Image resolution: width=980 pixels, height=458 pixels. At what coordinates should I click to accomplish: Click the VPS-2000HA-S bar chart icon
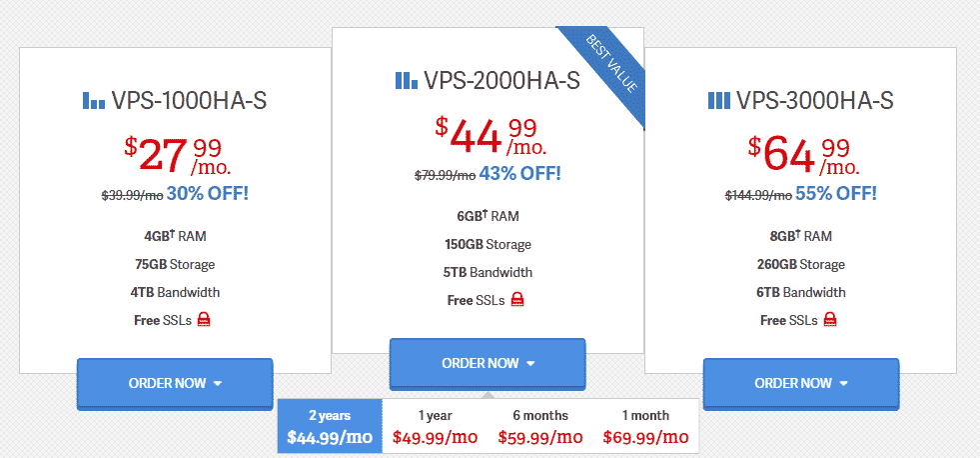pyautogui.click(x=407, y=80)
